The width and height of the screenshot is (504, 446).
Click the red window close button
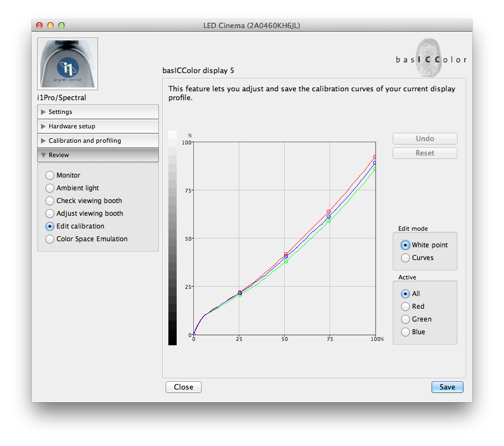pos(39,25)
